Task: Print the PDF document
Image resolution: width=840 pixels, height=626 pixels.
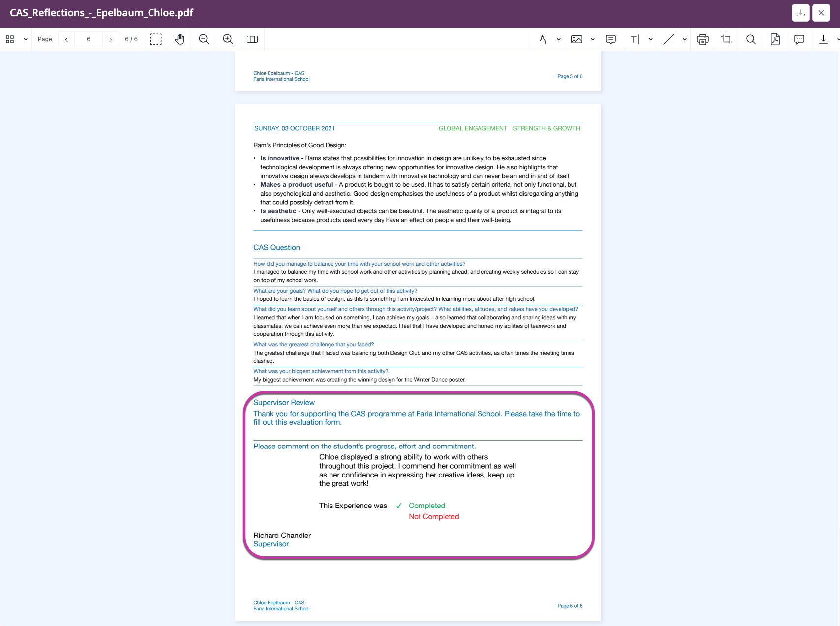Action: coord(702,39)
